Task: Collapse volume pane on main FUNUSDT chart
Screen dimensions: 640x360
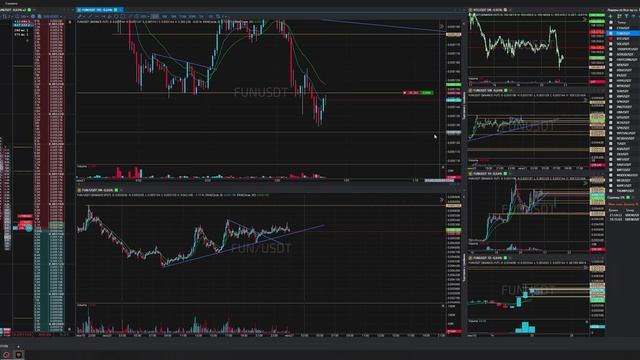Action: click(x=443, y=167)
